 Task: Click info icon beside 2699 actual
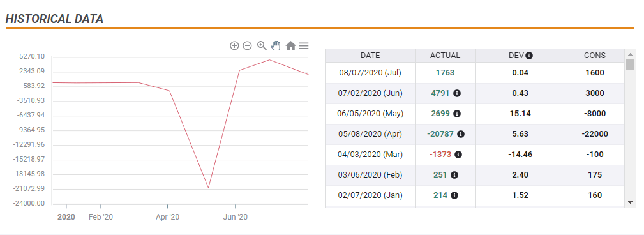[457, 114]
